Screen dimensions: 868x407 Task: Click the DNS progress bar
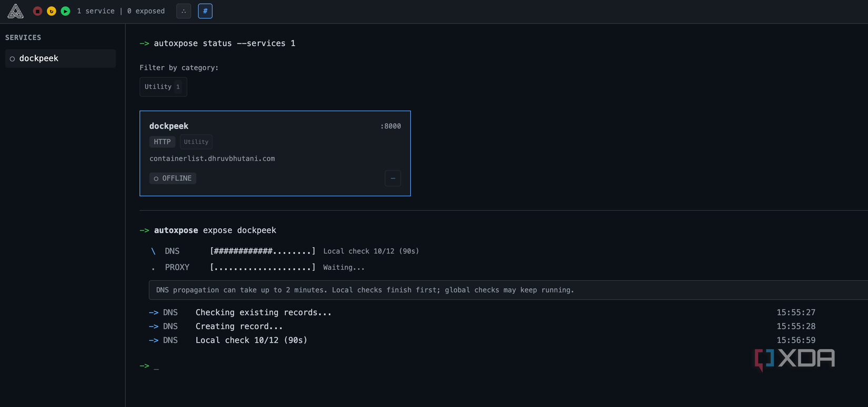click(263, 251)
